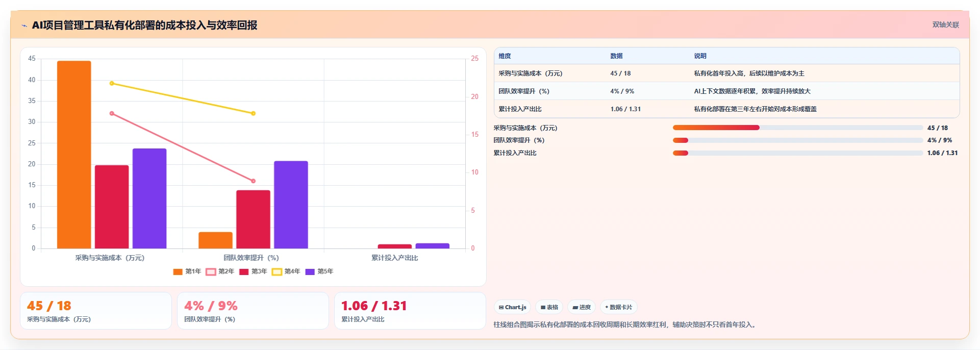Click the 采购与实施成本 progress bar
The width and height of the screenshot is (980, 350).
click(x=798, y=128)
